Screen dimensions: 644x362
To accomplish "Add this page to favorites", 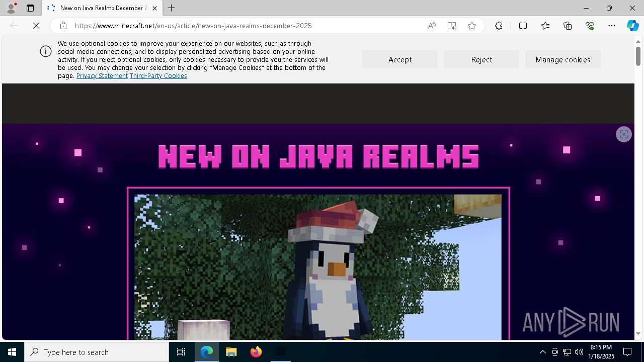I will coord(472,26).
